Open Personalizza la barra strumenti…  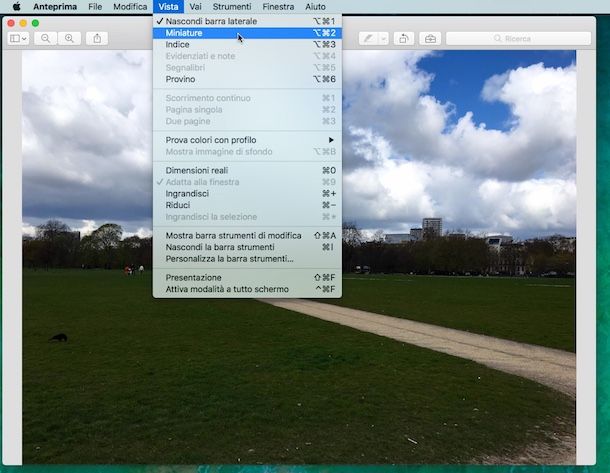[247, 259]
